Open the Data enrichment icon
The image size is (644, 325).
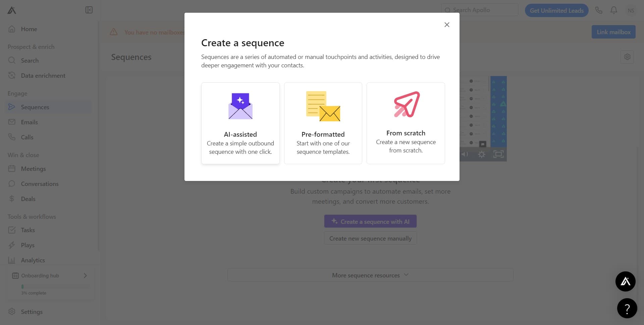pyautogui.click(x=12, y=75)
